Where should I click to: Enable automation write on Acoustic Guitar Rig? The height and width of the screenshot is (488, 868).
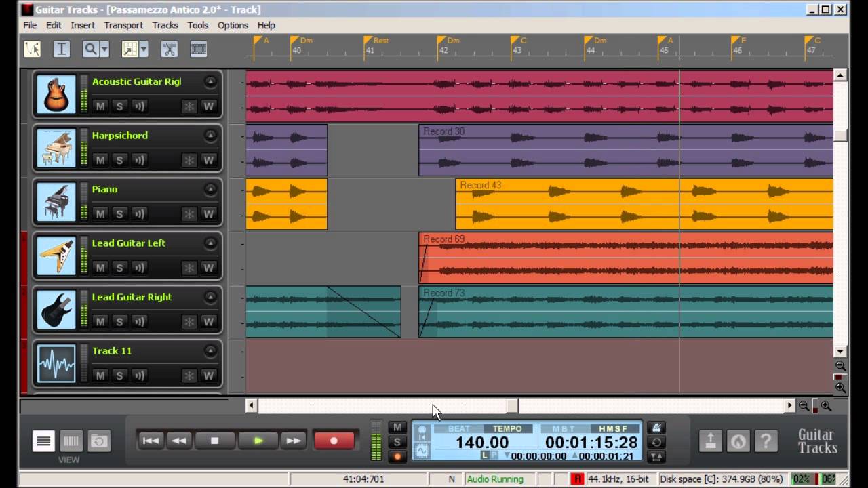(208, 106)
